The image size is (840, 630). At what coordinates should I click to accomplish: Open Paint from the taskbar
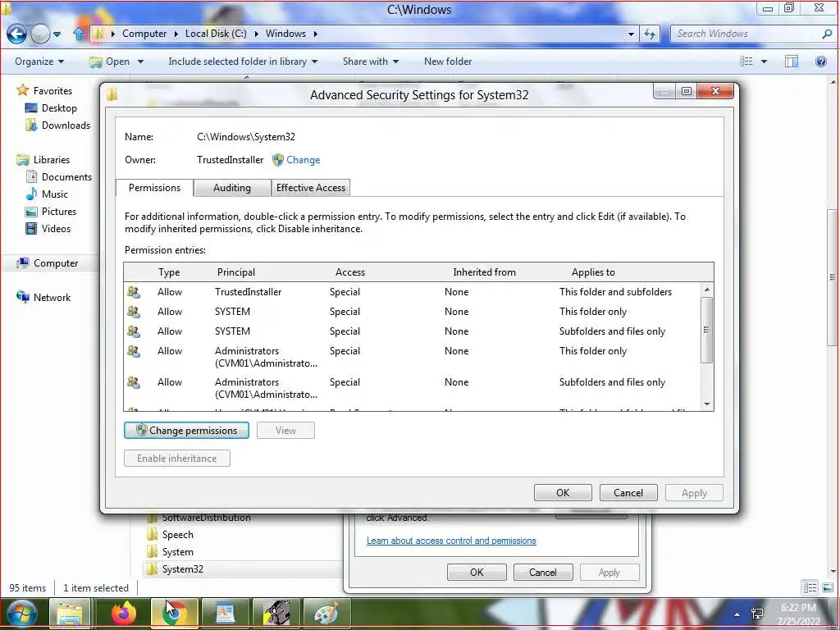click(x=326, y=614)
